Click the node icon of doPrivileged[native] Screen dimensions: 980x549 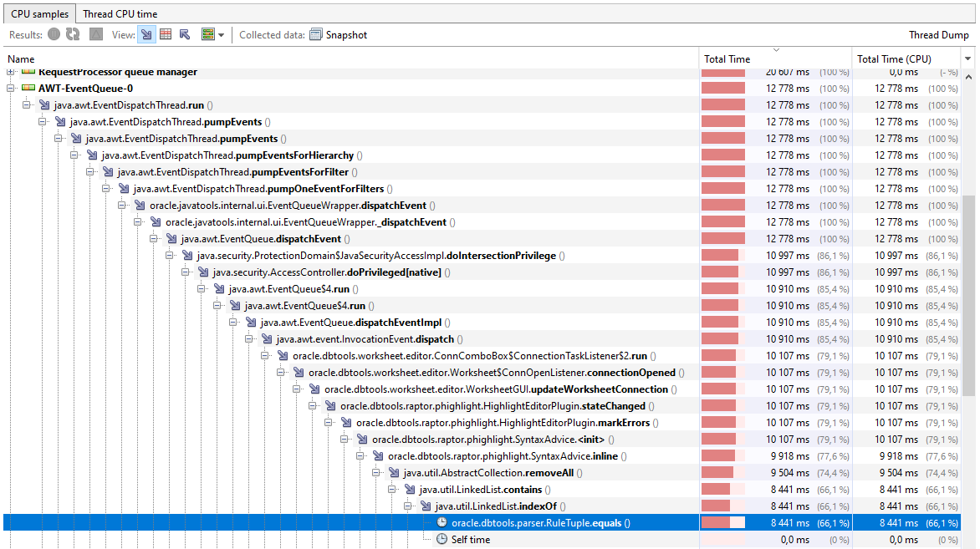203,272
